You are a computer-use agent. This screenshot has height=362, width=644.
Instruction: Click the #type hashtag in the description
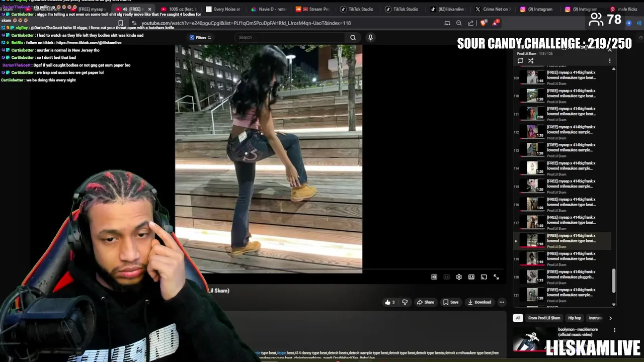click(x=281, y=353)
